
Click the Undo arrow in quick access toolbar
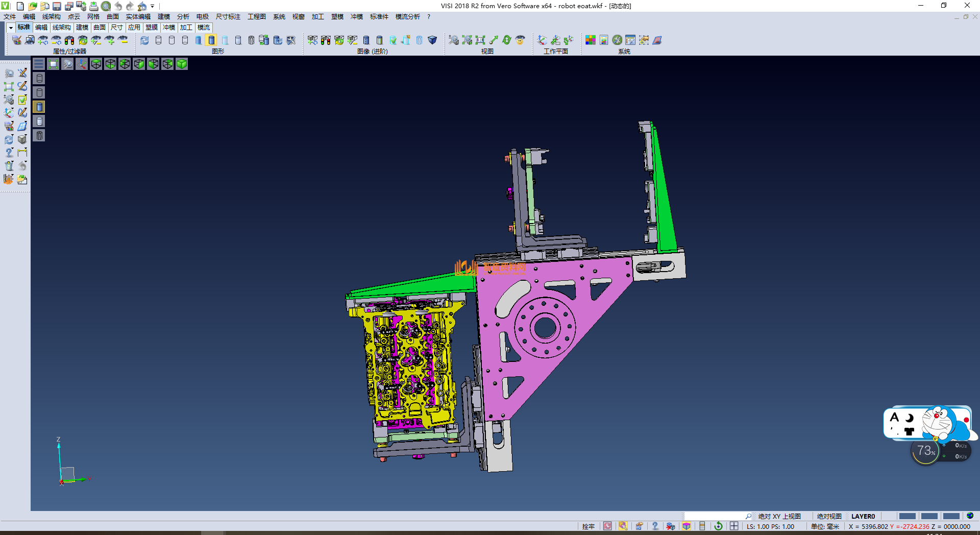pos(118,6)
